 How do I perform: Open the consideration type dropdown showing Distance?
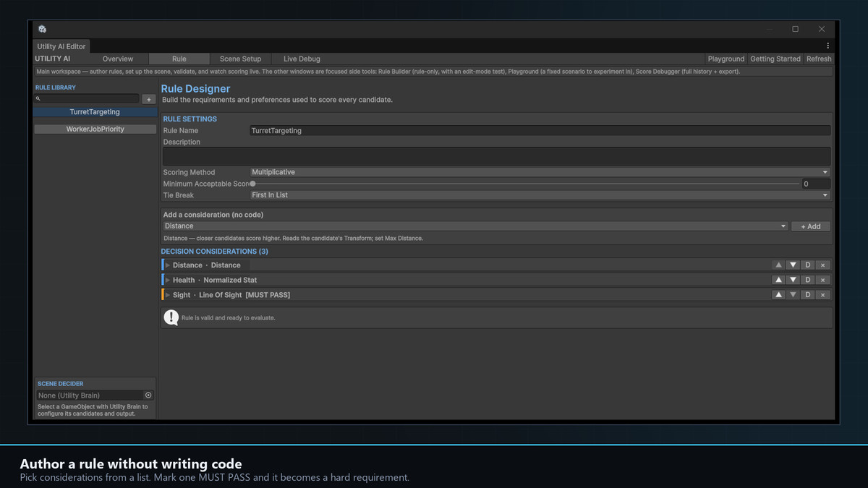click(x=475, y=226)
